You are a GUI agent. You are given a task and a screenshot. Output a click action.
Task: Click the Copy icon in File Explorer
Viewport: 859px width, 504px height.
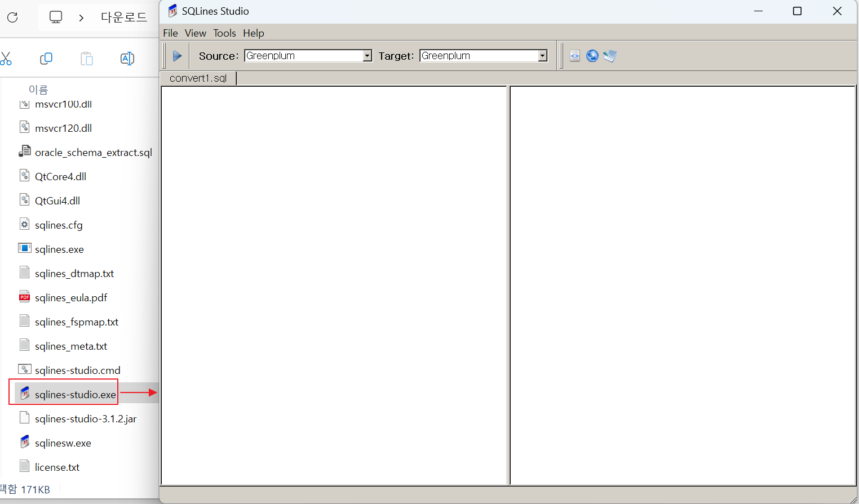[46, 59]
